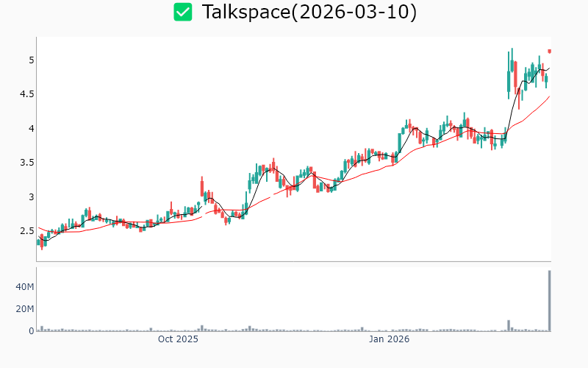Click the 40M volume axis label

coord(25,286)
